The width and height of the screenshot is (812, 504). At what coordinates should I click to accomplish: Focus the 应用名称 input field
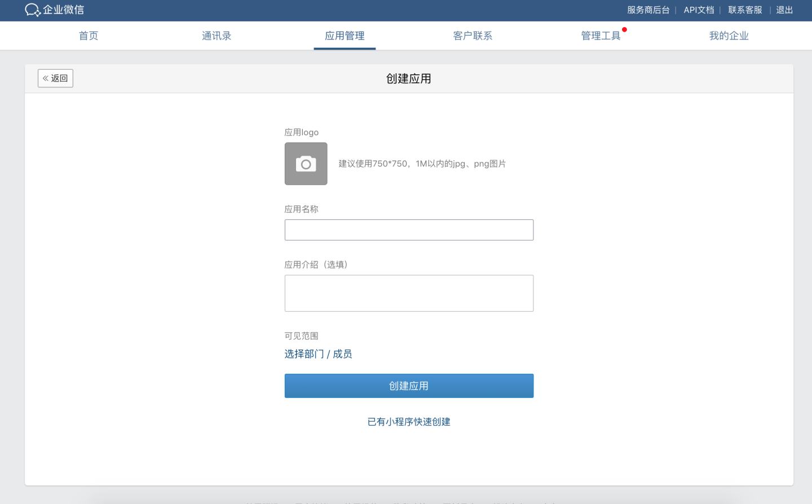pos(409,230)
